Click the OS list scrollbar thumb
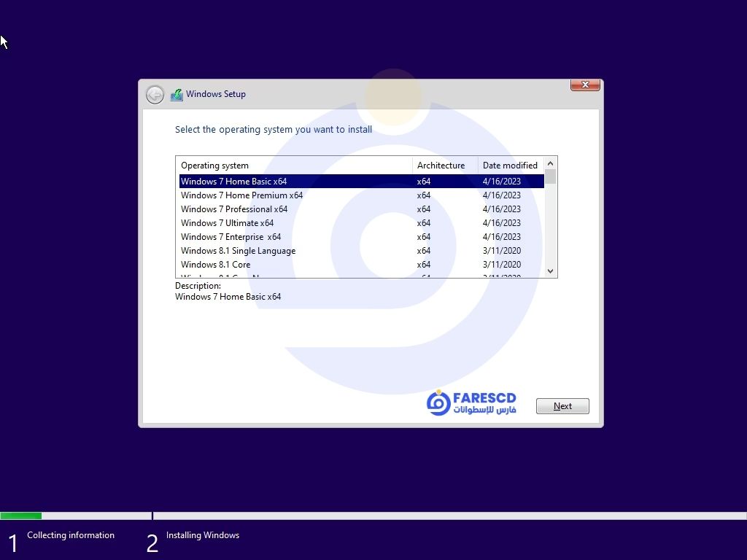Screen dimensions: 747x560 (550, 176)
